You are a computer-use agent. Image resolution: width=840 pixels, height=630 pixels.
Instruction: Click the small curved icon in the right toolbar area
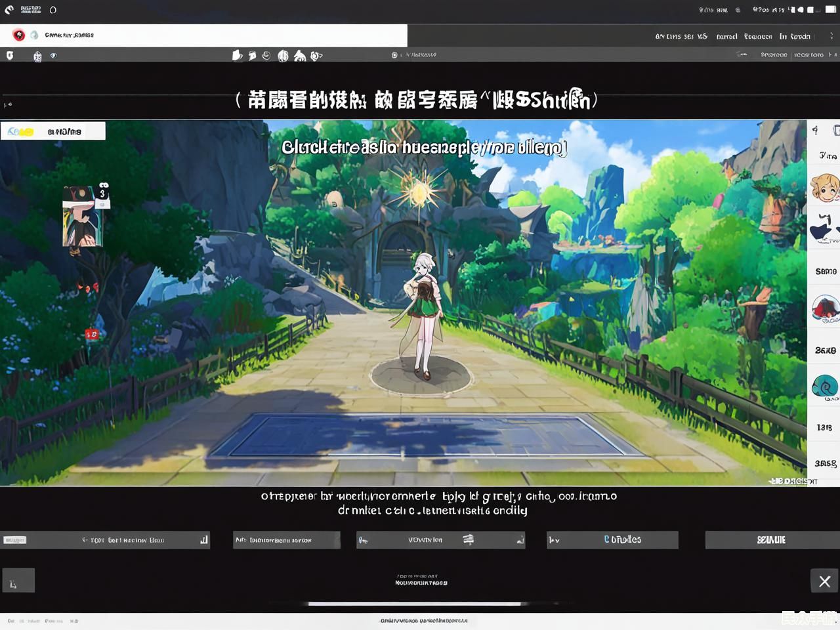pyautogui.click(x=742, y=54)
